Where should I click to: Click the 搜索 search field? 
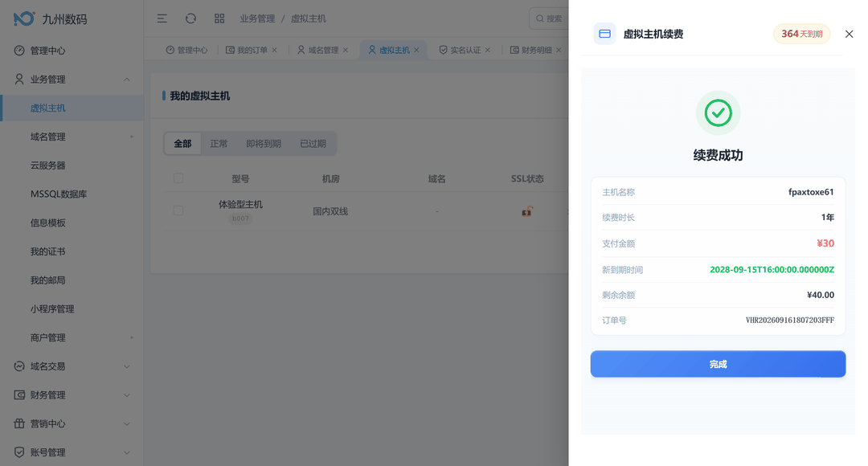(549, 18)
